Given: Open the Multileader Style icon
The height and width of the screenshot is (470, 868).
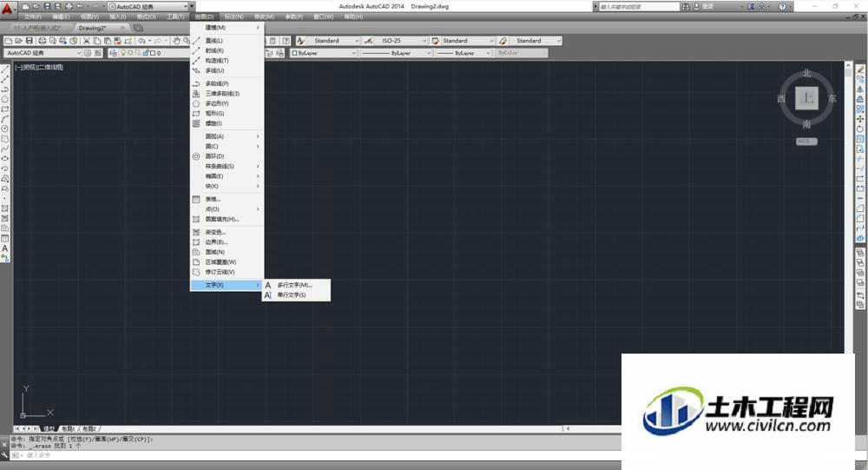Looking at the screenshot, I should [x=503, y=41].
